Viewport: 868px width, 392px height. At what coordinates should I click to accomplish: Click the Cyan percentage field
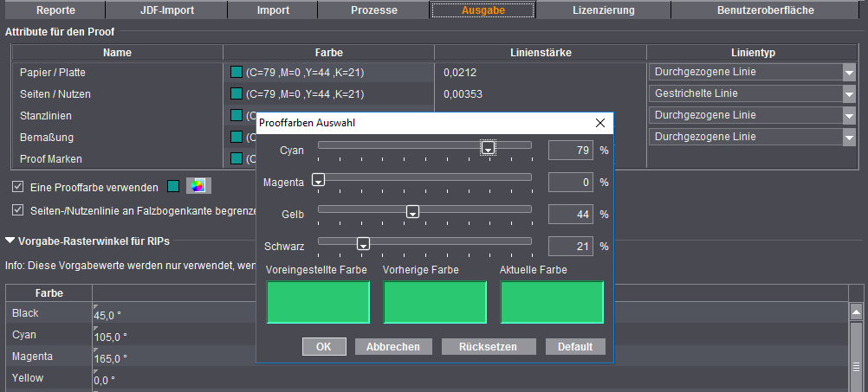tap(571, 150)
